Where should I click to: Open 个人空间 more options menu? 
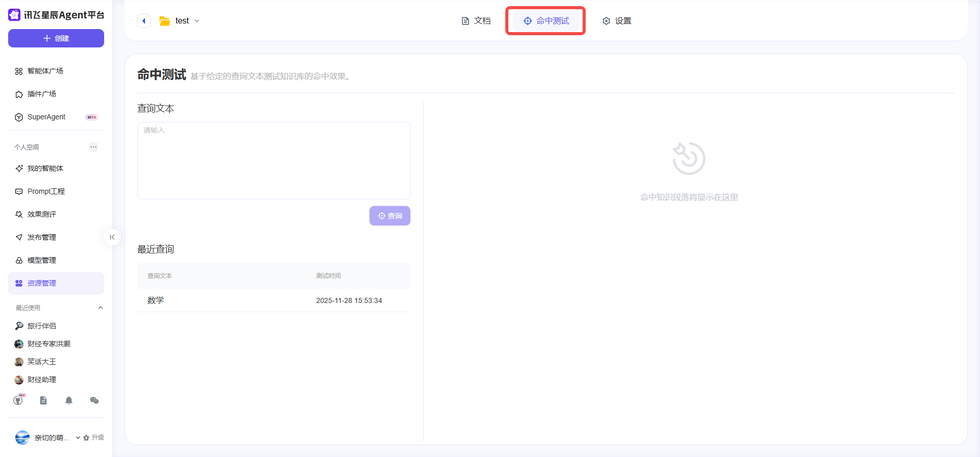coord(93,147)
